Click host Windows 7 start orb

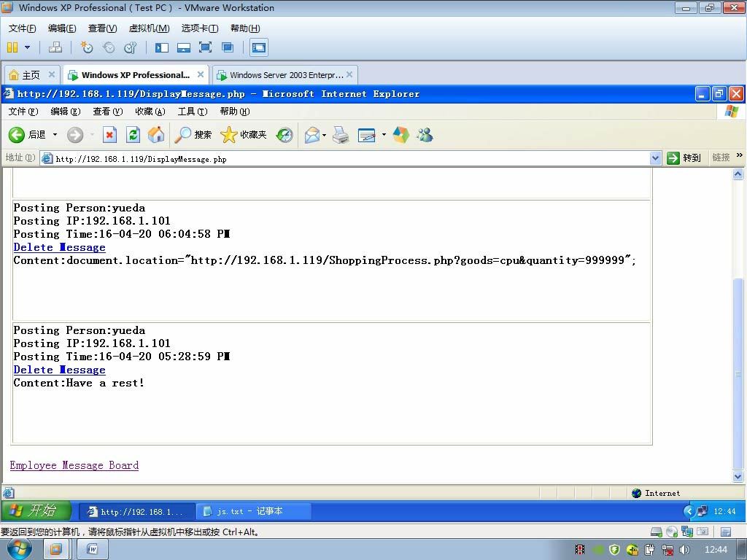click(x=19, y=549)
